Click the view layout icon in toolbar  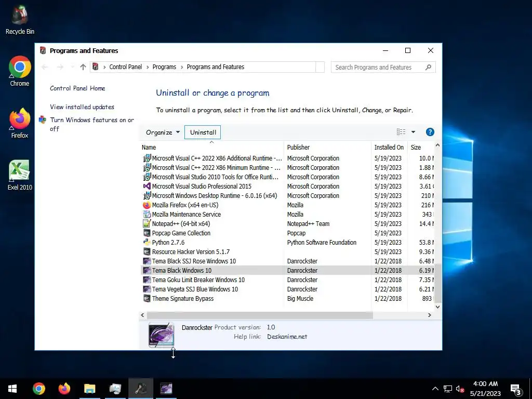[x=401, y=132]
